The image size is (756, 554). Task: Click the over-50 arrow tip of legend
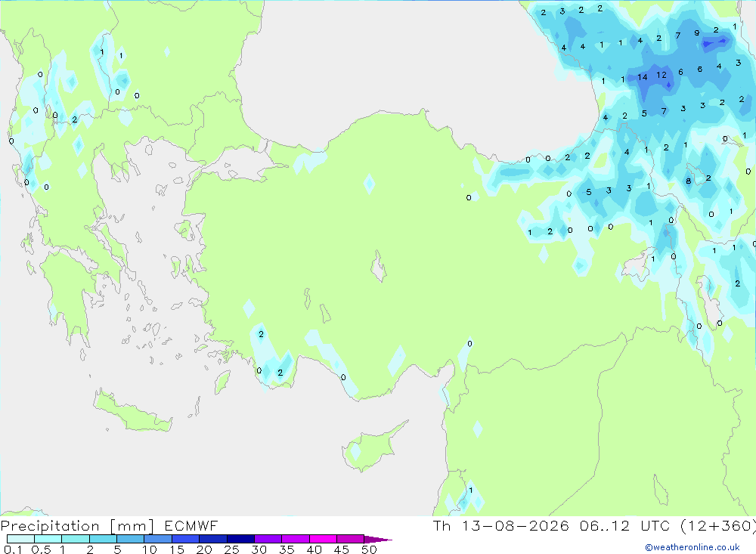click(x=378, y=539)
